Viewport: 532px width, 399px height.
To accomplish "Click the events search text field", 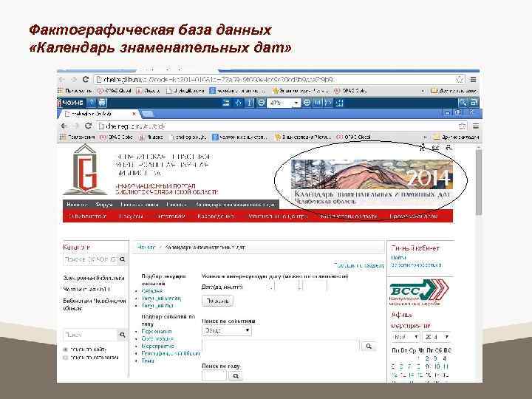I will (x=280, y=346).
